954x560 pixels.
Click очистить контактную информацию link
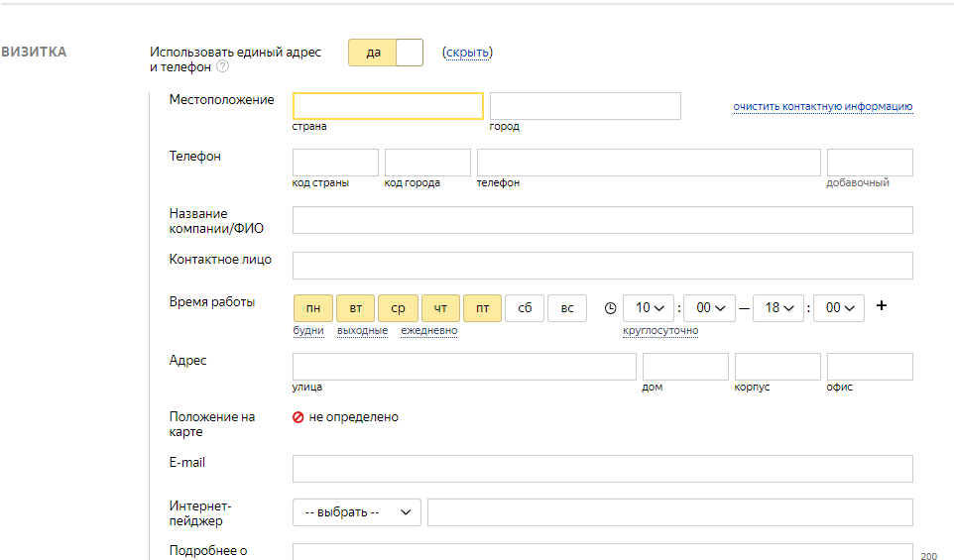(x=822, y=106)
